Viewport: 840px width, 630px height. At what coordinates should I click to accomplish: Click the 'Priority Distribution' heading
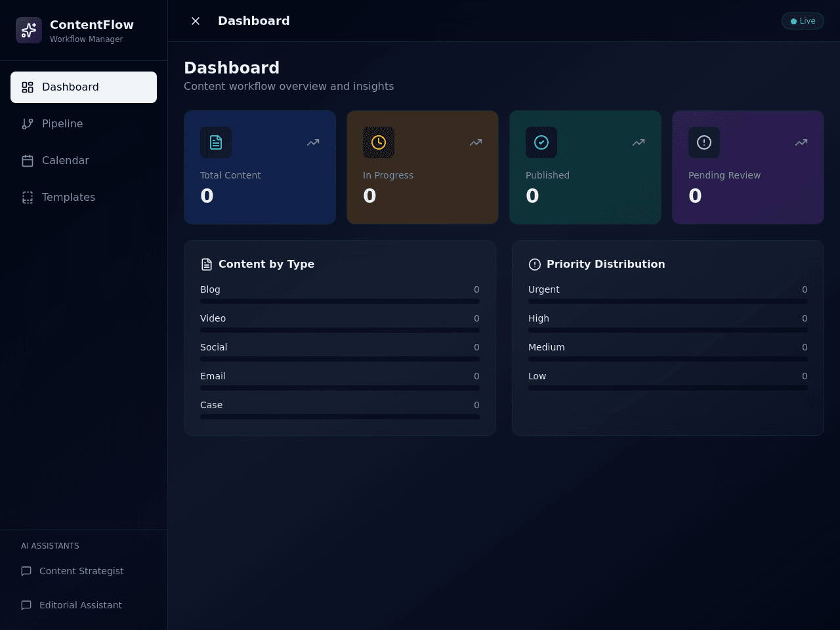[606, 264]
